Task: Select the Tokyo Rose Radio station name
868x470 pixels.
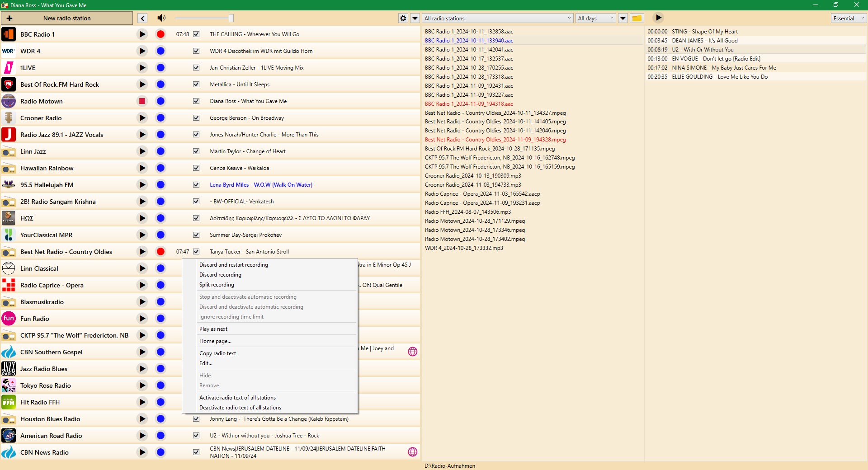Action: coord(46,385)
